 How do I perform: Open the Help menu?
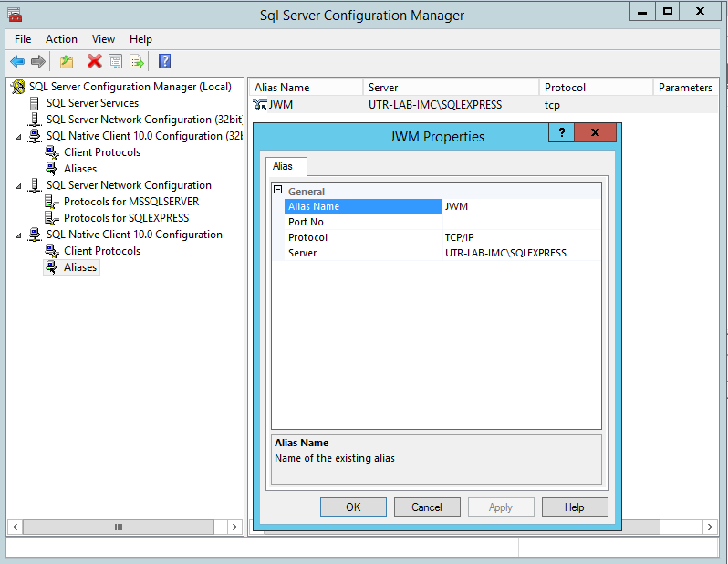(x=140, y=39)
